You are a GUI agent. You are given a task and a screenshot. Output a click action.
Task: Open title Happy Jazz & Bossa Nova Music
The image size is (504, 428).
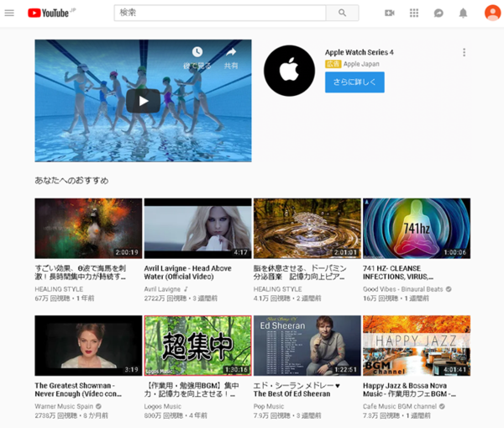click(x=409, y=389)
